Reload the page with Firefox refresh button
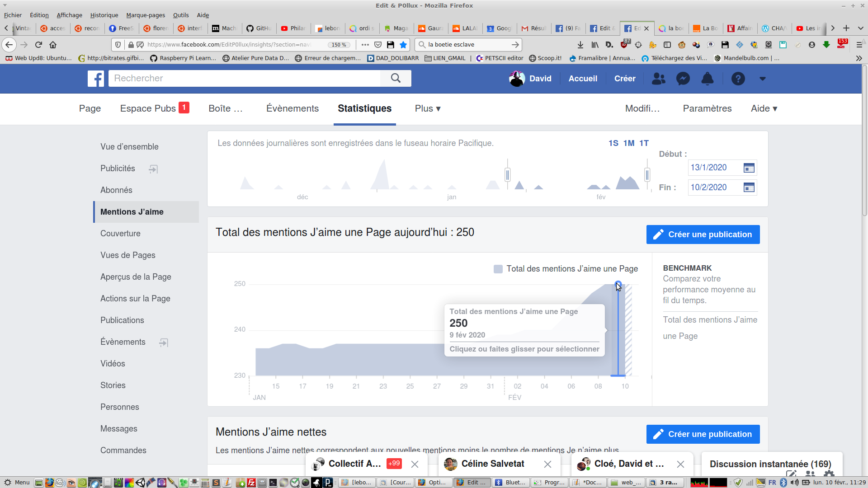868x488 pixels. (x=38, y=45)
